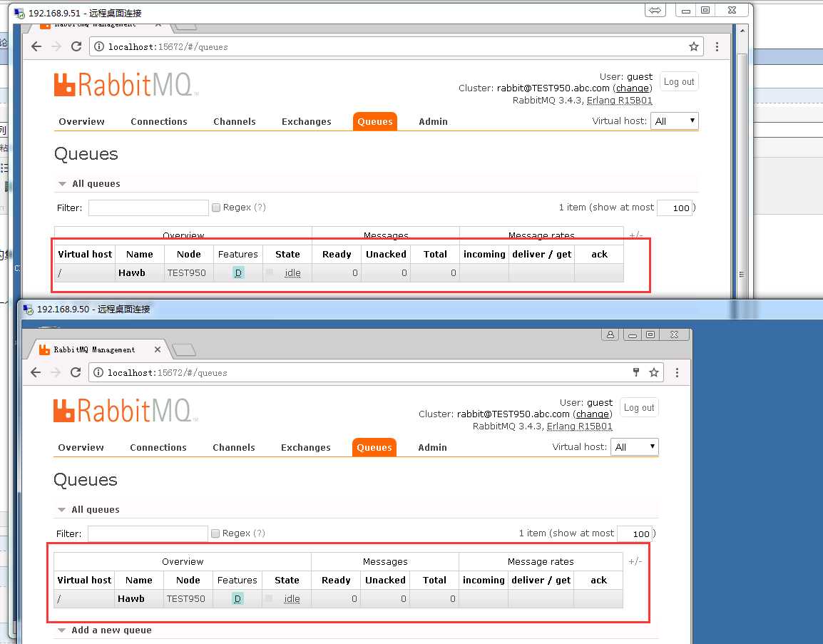Click RabbitMQ logo in lower window
Viewport: 823px width, 644px height.
pos(126,411)
